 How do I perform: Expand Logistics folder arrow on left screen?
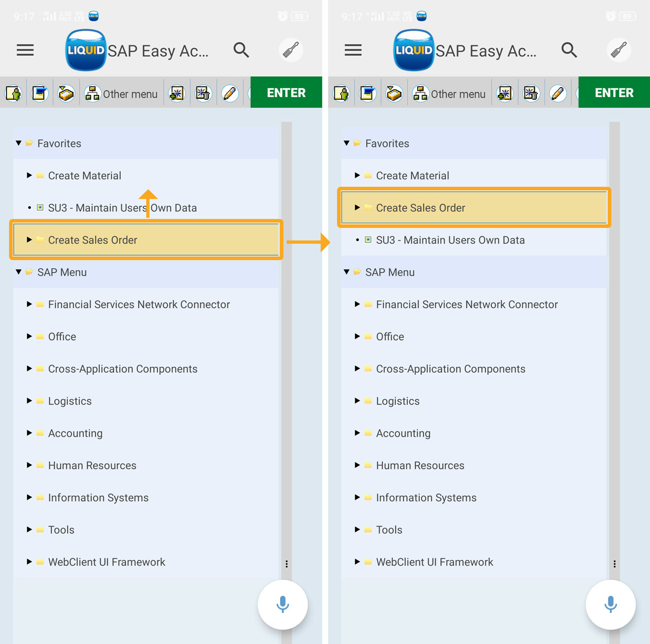point(29,401)
